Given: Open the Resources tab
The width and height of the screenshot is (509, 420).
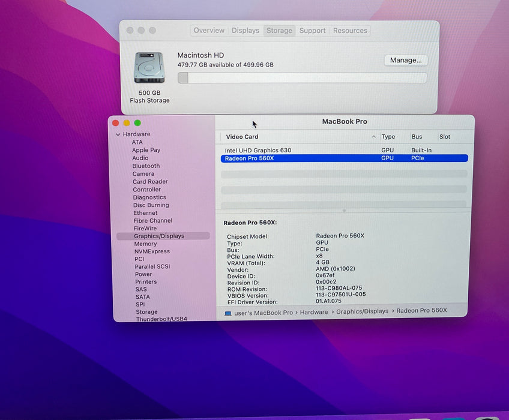Looking at the screenshot, I should point(350,31).
